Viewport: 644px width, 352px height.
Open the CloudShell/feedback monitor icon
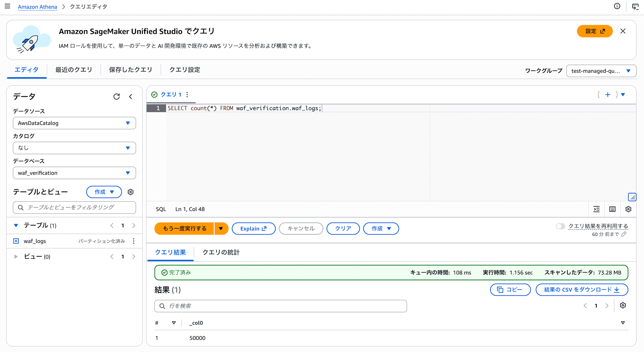[635, 6]
